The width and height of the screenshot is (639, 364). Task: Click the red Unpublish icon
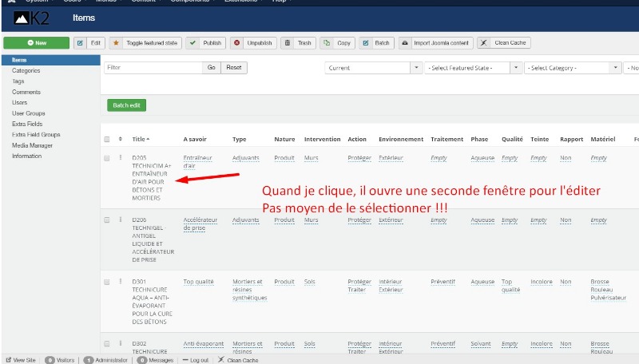[x=236, y=43]
